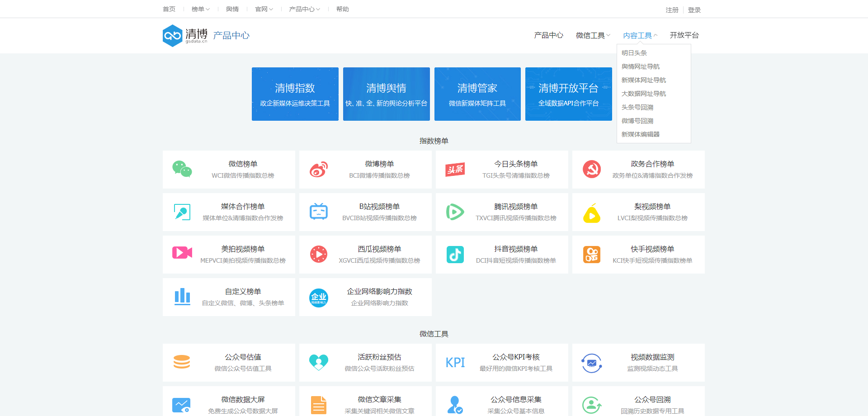Open the 微博榜单 Weibo icon

point(319,170)
